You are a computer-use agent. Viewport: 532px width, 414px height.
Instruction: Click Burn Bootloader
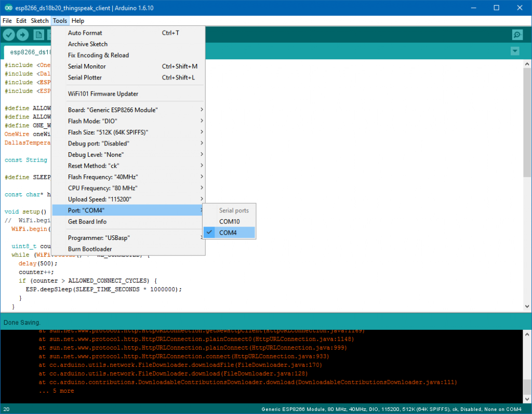click(90, 249)
